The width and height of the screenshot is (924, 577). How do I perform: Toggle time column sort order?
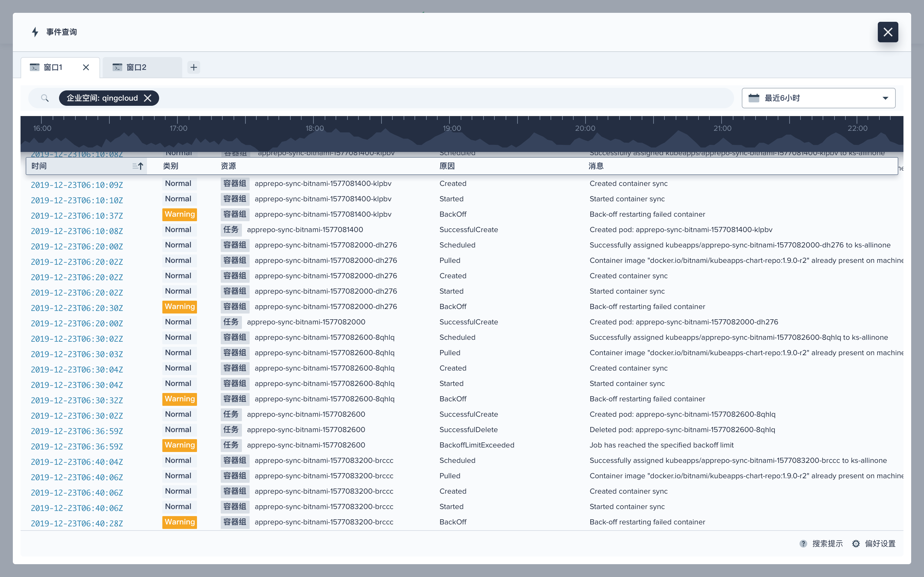(x=137, y=166)
